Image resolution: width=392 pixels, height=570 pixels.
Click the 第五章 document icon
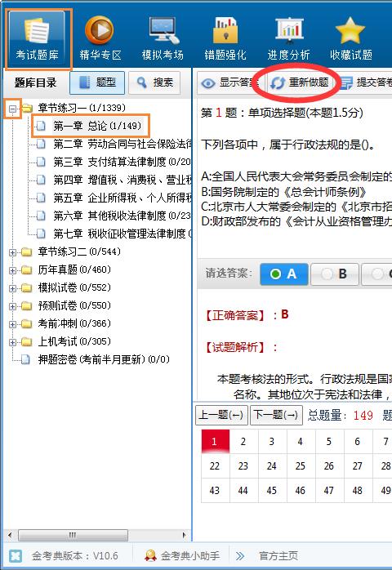pyautogui.click(x=41, y=198)
